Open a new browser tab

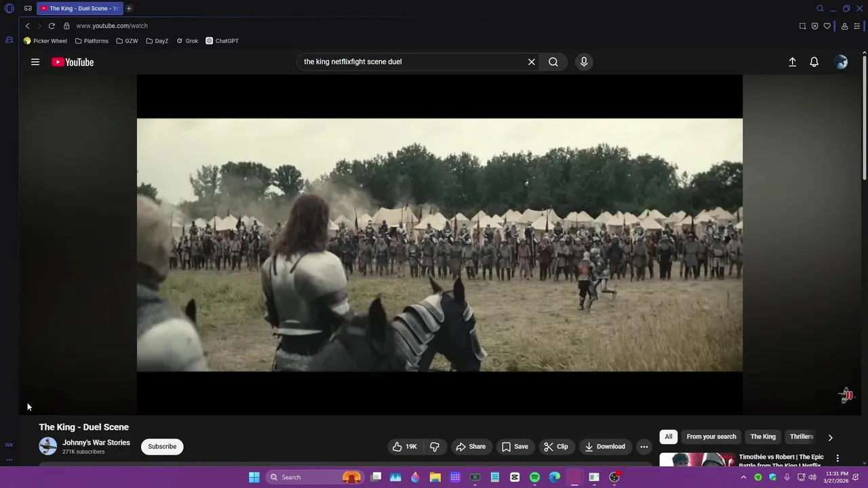point(129,8)
